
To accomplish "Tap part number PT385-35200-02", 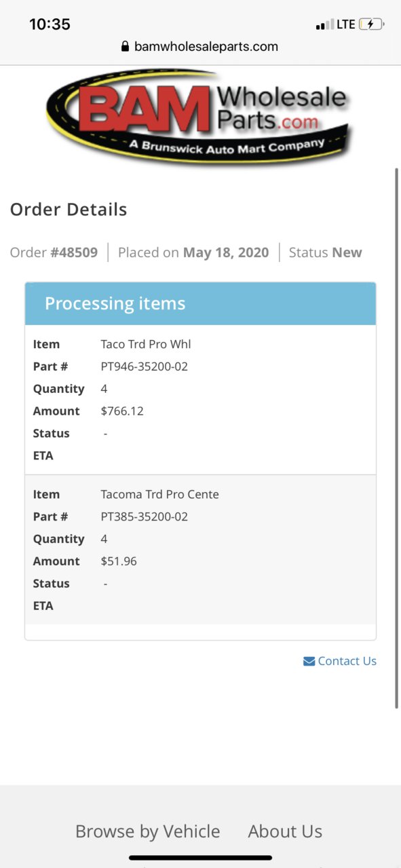I will pyautogui.click(x=145, y=516).
